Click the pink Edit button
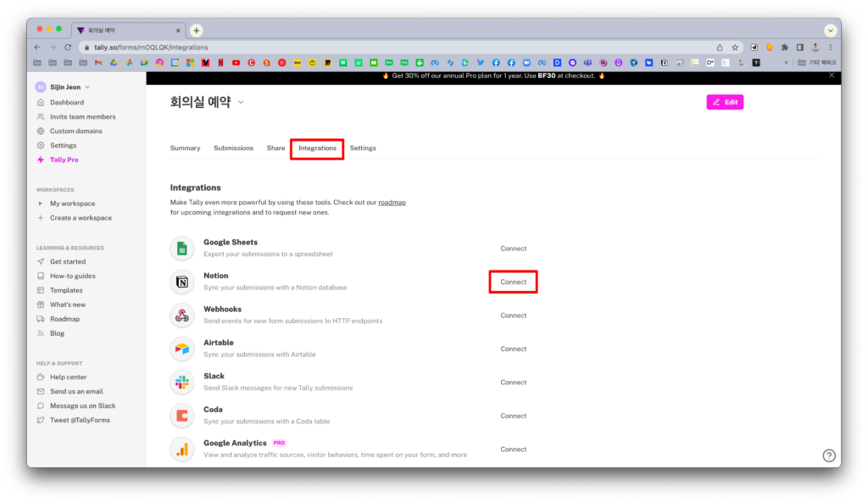This screenshot has width=868, height=503. (725, 101)
